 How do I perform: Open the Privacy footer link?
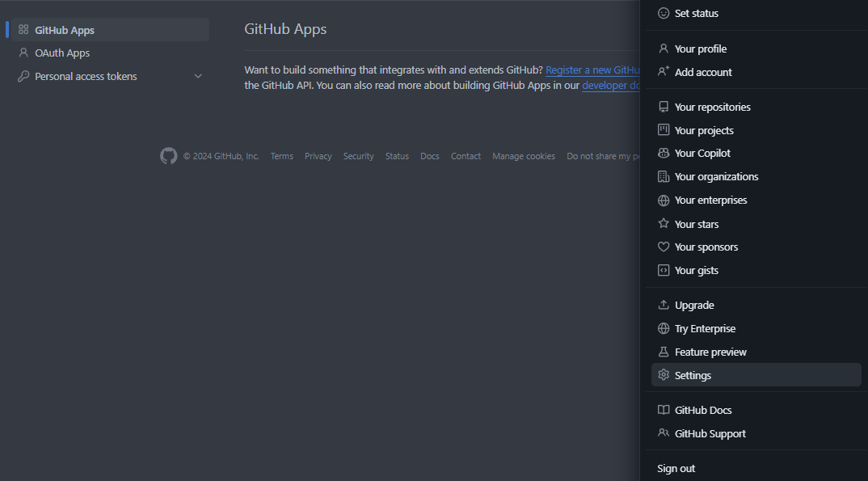[x=318, y=156]
